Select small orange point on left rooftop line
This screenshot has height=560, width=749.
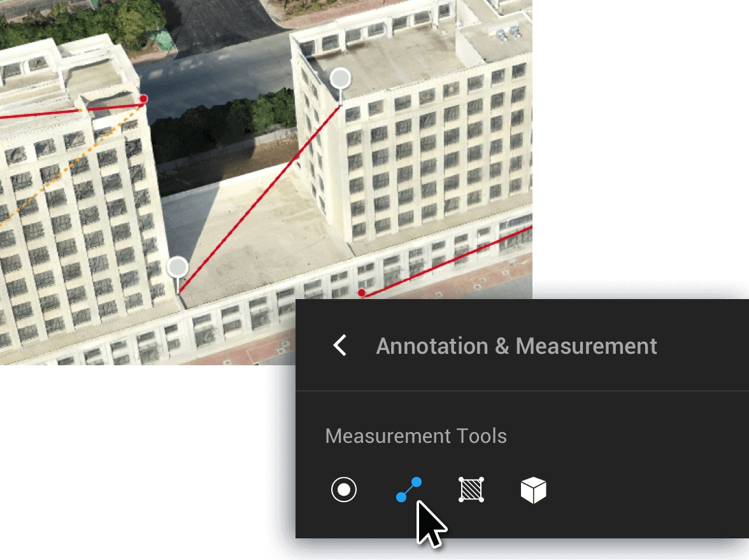(80, 111)
